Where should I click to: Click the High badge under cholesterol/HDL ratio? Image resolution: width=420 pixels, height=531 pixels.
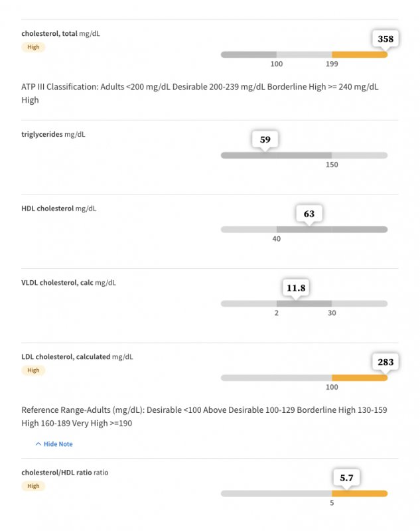pos(33,486)
